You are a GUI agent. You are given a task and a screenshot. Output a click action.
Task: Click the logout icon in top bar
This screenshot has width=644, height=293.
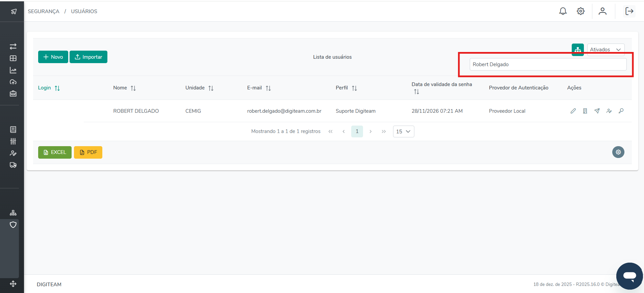pos(629,11)
